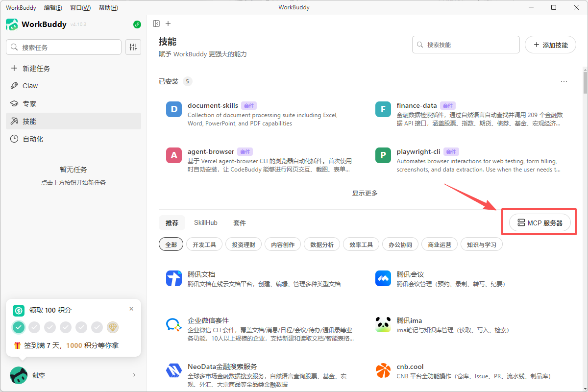
Task: Open a new tab with plus icon
Action: click(x=168, y=24)
